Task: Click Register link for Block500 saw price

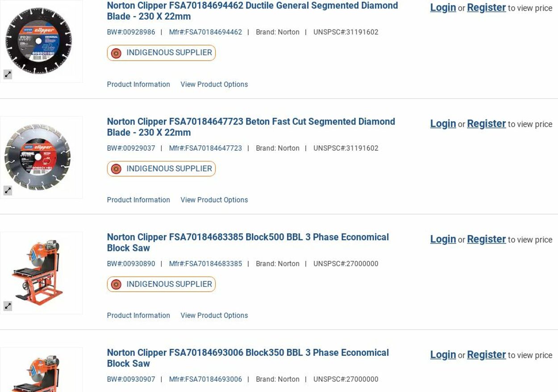Action: 486,239
